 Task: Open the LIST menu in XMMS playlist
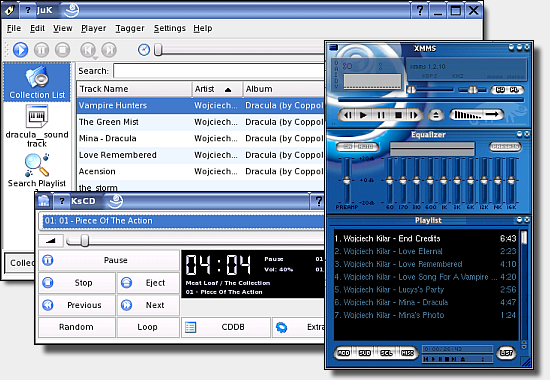(506, 353)
